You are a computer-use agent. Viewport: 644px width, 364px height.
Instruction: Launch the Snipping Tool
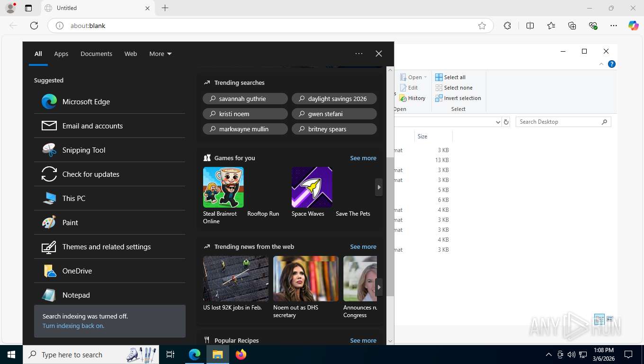tap(109, 150)
